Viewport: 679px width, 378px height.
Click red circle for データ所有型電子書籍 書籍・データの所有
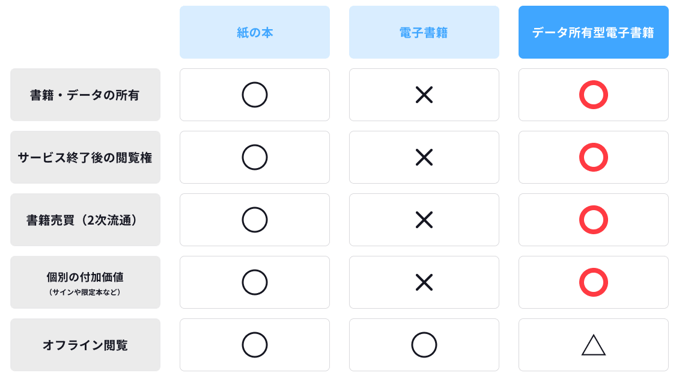[593, 94]
